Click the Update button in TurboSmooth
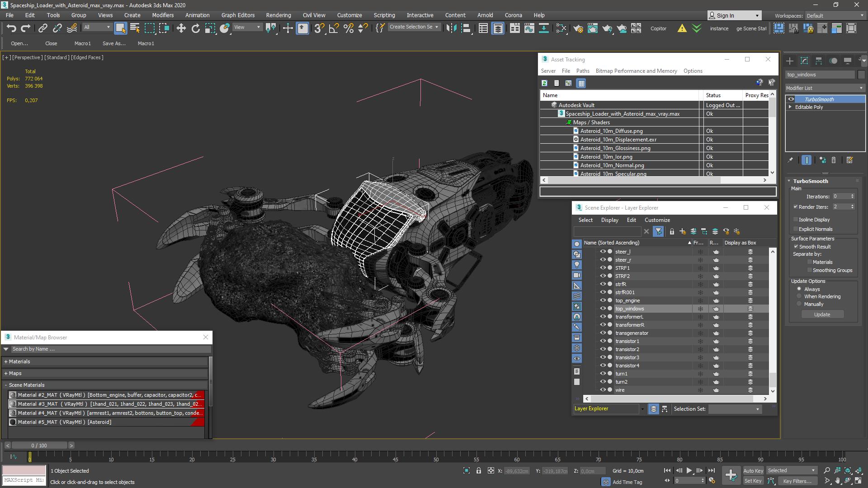 (822, 314)
